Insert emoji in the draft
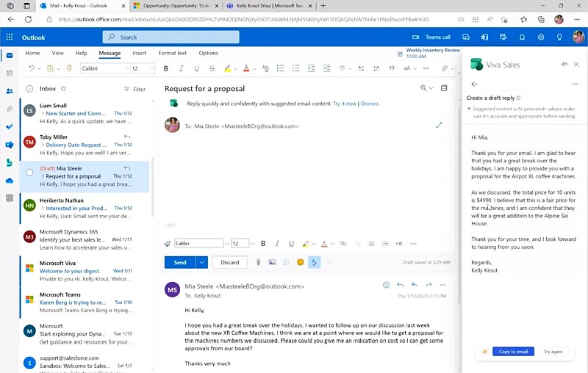Viewport: 588px width, 373px height. click(301, 262)
